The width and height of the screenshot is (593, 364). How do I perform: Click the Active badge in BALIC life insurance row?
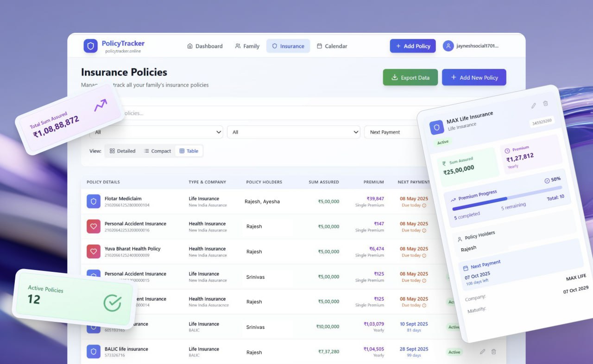pyautogui.click(x=454, y=352)
